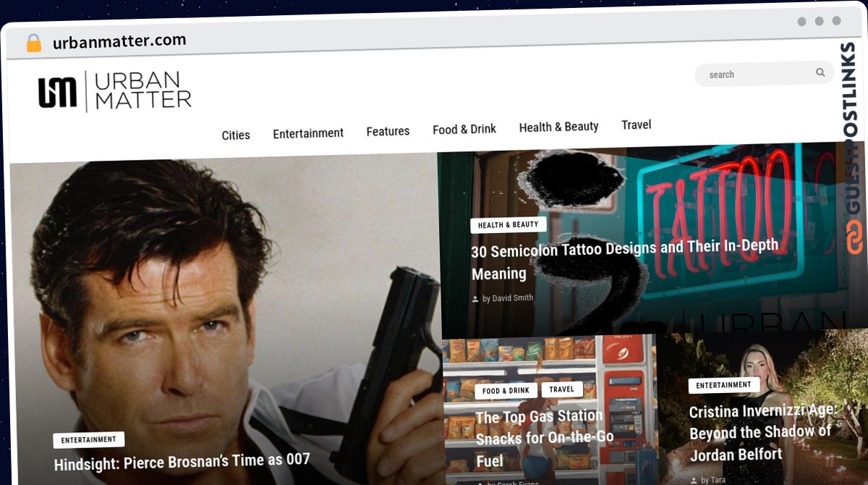Open the Food & Drink menu
The image size is (868, 485).
point(464,129)
